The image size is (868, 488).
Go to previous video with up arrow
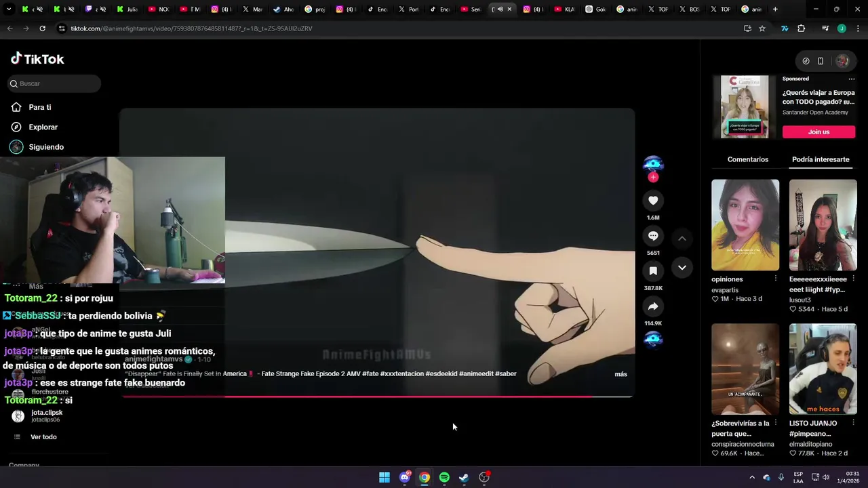[682, 239]
